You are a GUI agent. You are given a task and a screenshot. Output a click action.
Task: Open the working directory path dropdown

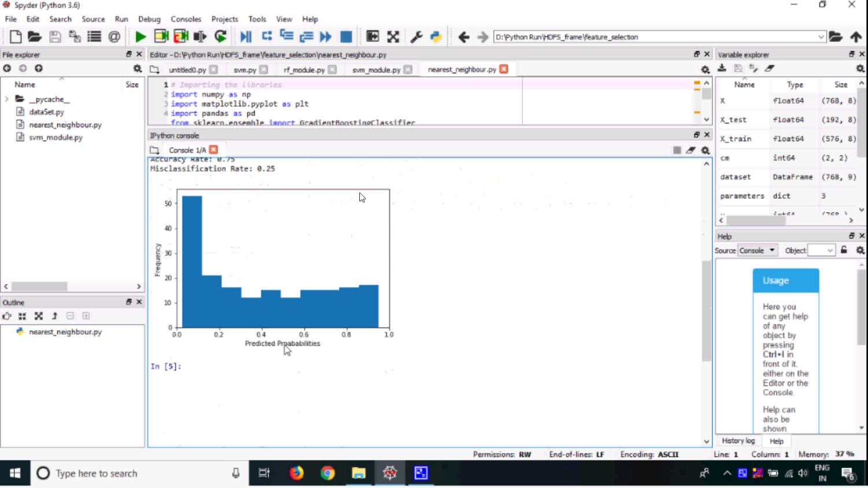point(821,37)
